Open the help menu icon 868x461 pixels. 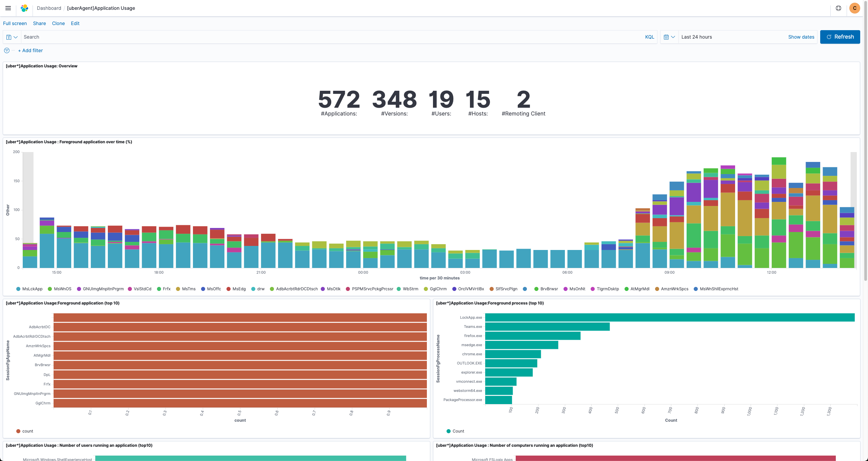click(839, 8)
